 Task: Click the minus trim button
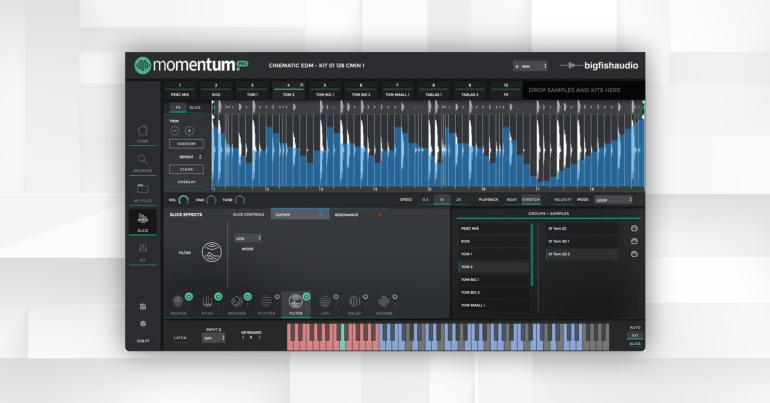175,131
